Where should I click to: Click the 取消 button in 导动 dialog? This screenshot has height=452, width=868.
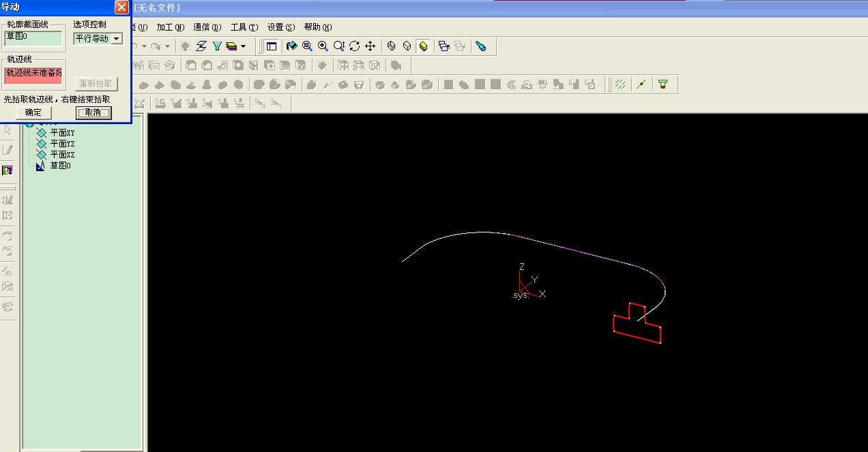[93, 112]
